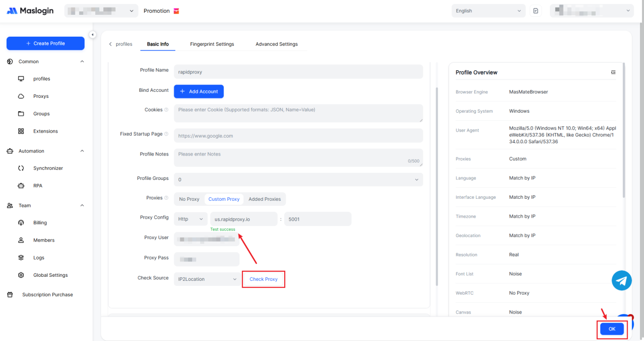644x341 pixels.
Task: Open the document icon beside language selector
Action: [x=535, y=11]
